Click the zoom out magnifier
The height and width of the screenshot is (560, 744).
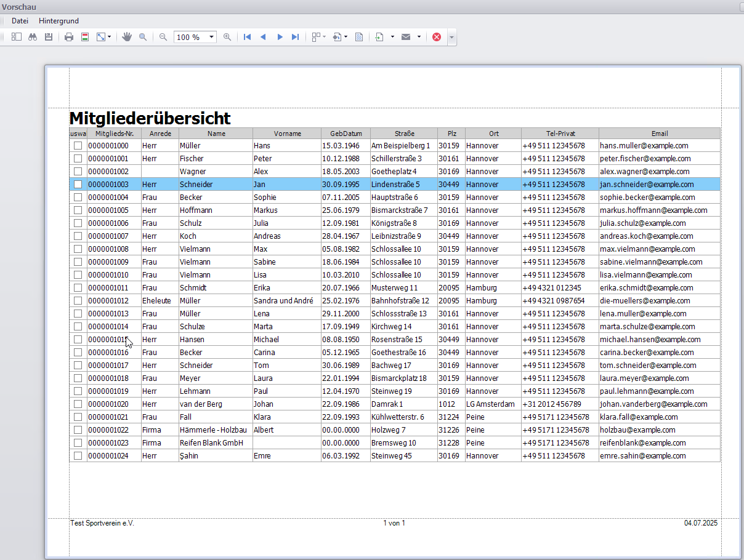[163, 37]
